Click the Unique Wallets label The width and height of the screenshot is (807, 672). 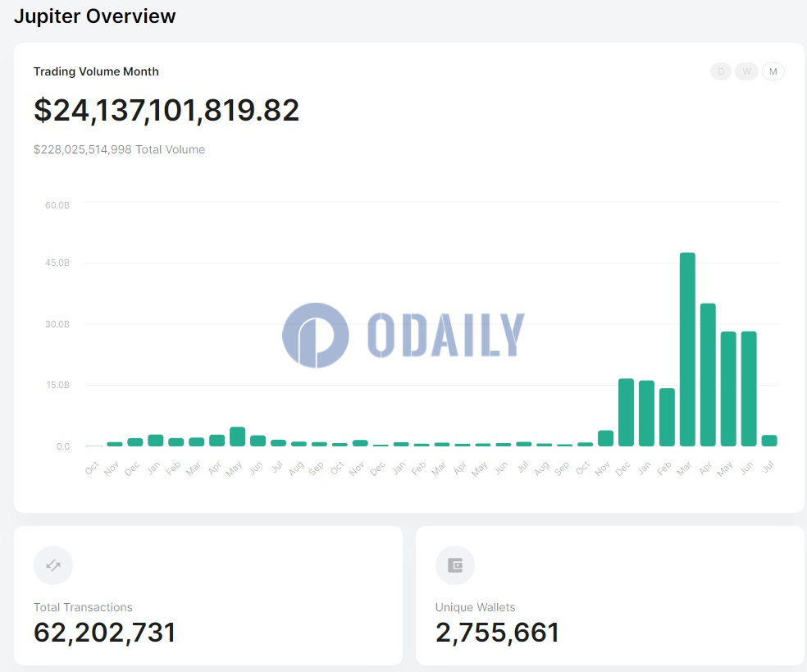[x=475, y=607]
